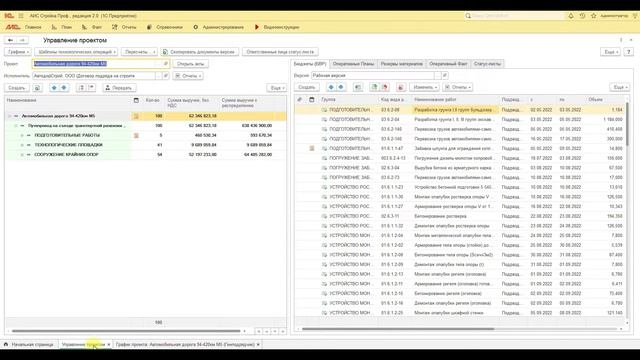Click into the Проект input field

click(94, 64)
